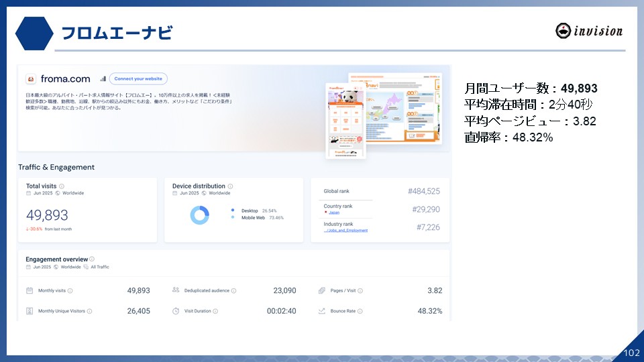The height and width of the screenshot is (362, 644).
Task: Click the froma.com site favicon
Action: [x=31, y=79]
